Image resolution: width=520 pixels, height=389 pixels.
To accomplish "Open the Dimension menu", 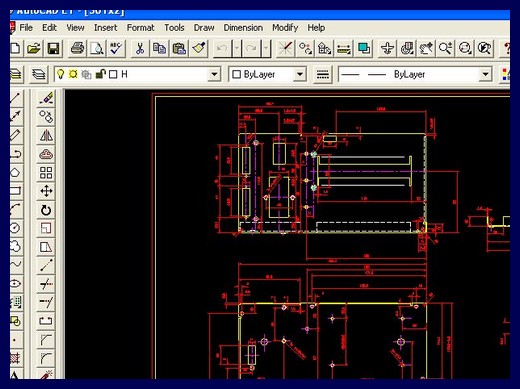I will pos(243,28).
